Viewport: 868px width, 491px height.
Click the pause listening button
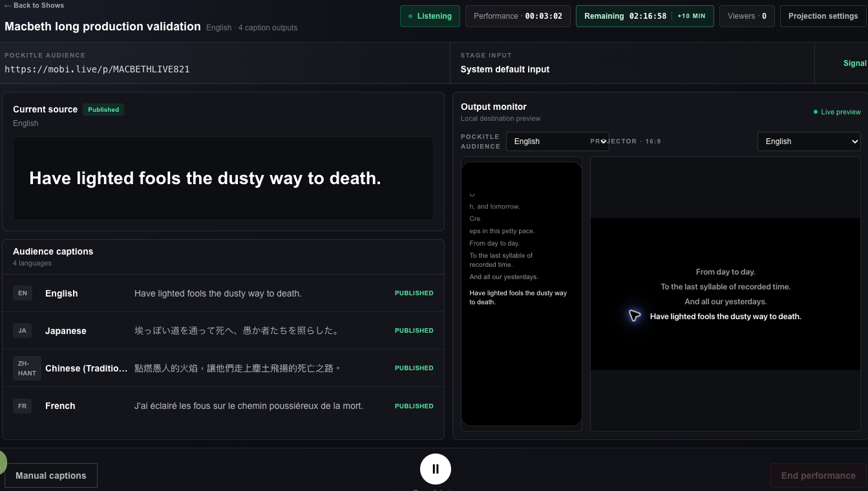click(x=435, y=469)
